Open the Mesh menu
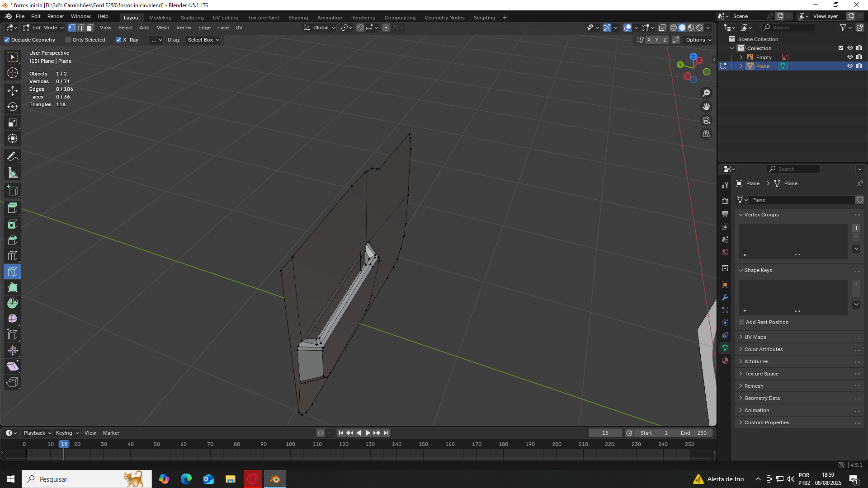Image resolution: width=868 pixels, height=488 pixels. pos(162,28)
